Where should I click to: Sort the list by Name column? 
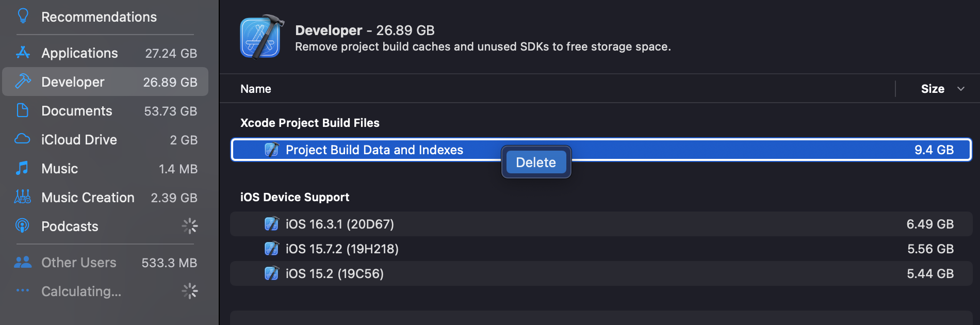[x=256, y=89]
